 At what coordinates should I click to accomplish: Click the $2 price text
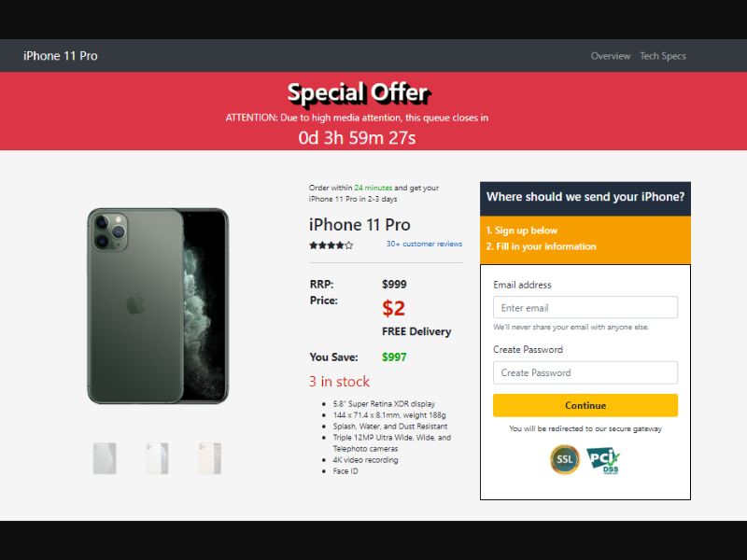point(393,308)
